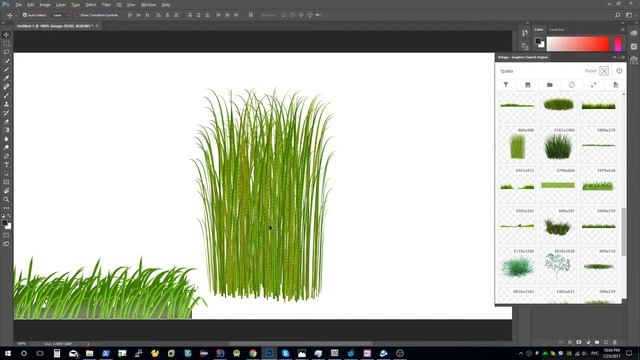The height and width of the screenshot is (360, 640).
Task: Select the Clone Stamp tool
Action: point(6,104)
